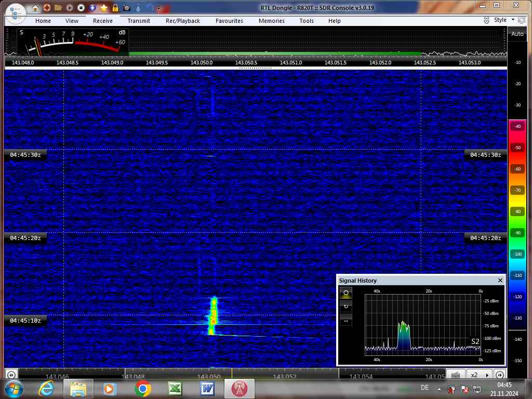The image size is (532, 399).
Task: Click the splitter handle below frequency scale
Action: (x=256, y=68)
